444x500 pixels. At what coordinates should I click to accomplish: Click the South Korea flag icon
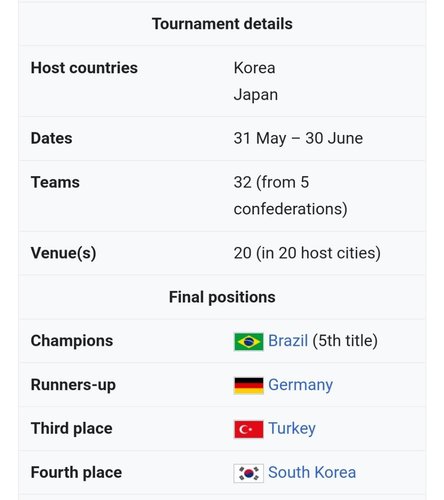(x=248, y=473)
